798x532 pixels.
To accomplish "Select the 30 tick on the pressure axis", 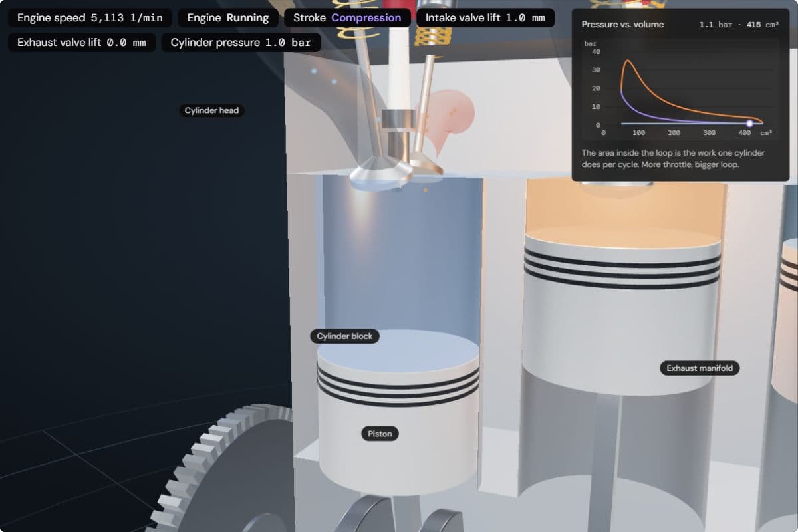I will point(596,70).
